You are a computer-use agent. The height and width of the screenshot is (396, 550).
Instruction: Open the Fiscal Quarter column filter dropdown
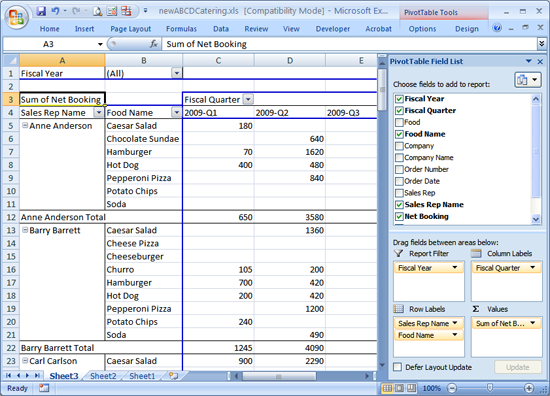248,99
